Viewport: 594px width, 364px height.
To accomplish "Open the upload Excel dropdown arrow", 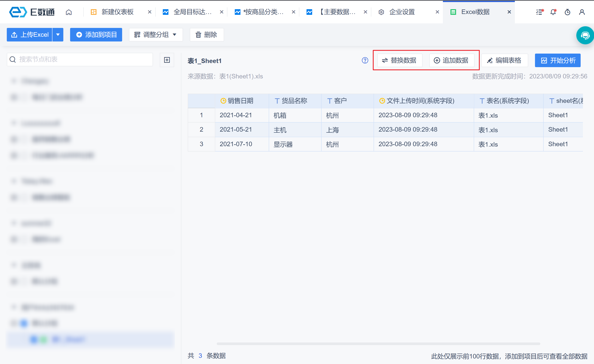I will click(x=58, y=35).
